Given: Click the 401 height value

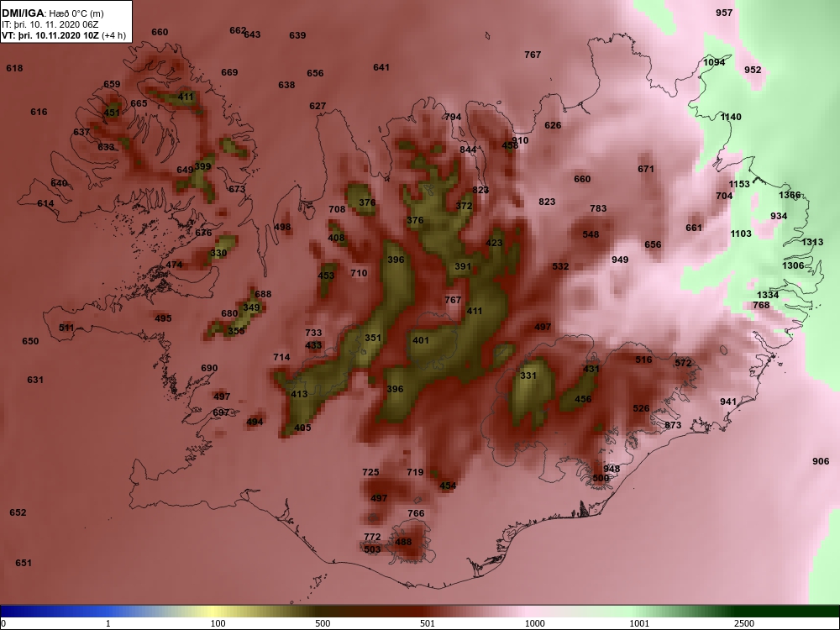Looking at the screenshot, I should click(x=421, y=340).
